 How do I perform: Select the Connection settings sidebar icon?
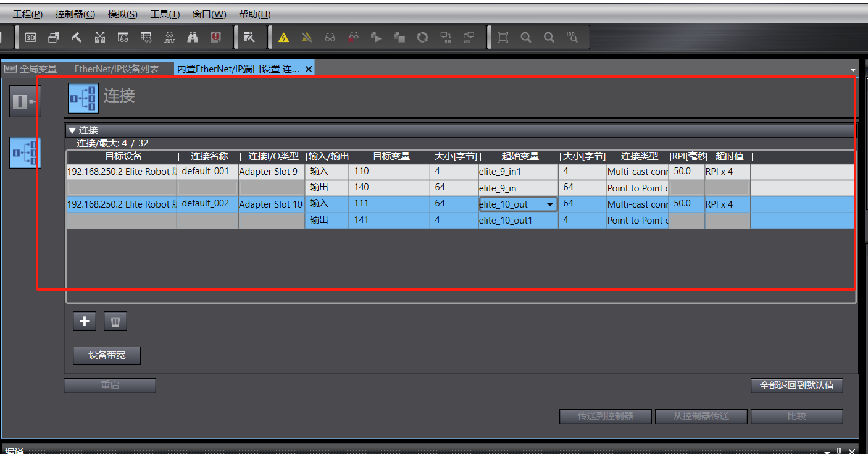[25, 153]
